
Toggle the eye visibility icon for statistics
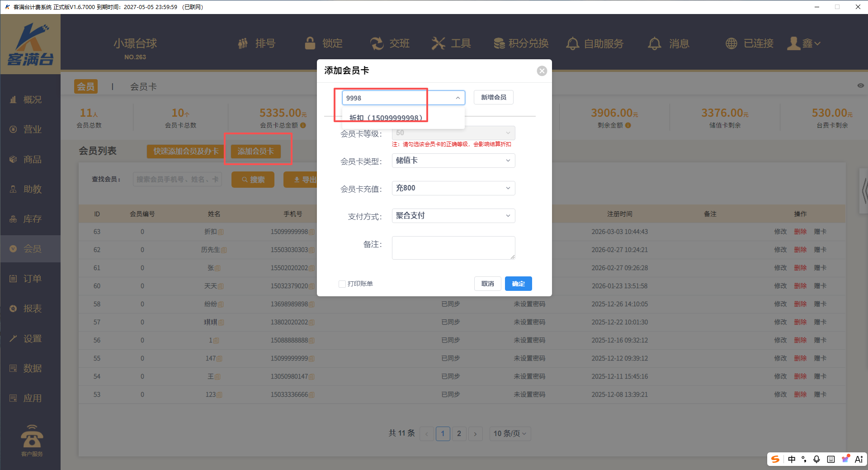point(860,85)
